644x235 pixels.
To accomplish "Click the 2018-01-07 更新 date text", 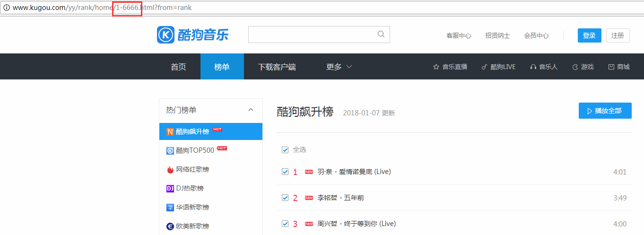I will [x=369, y=113].
